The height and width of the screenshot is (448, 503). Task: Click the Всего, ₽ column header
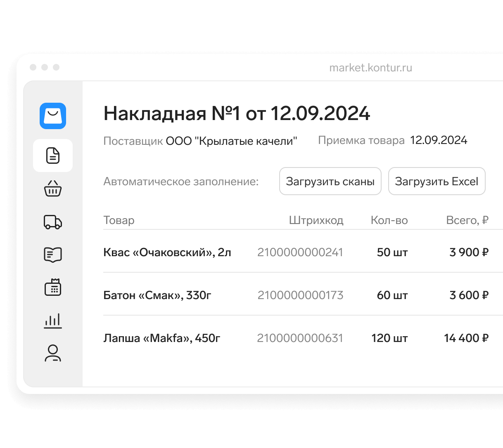[x=467, y=220]
